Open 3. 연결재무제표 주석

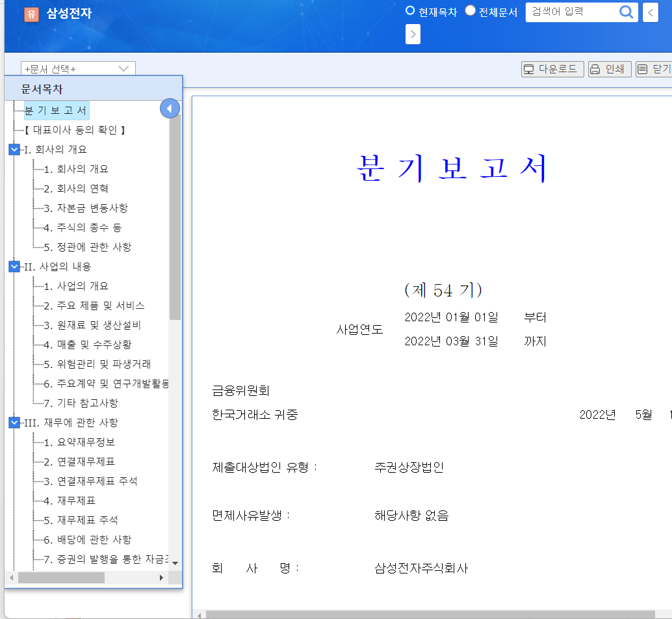[x=91, y=481]
